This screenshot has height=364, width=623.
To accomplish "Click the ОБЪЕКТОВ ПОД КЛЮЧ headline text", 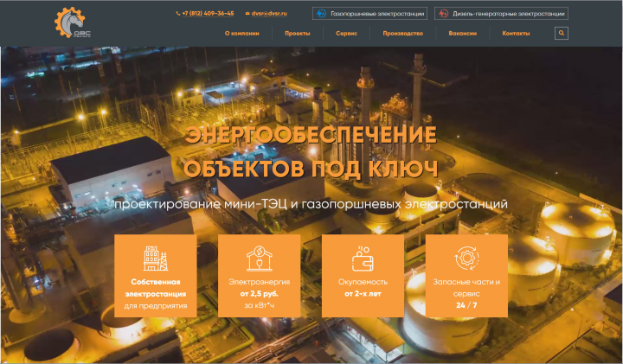I will click(311, 169).
